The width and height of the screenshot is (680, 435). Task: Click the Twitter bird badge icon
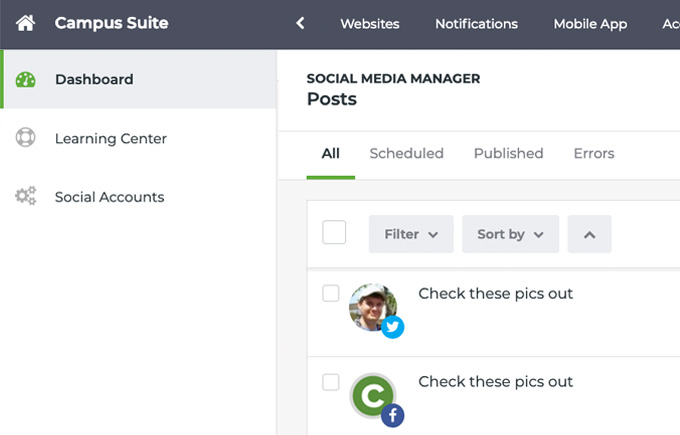392,327
